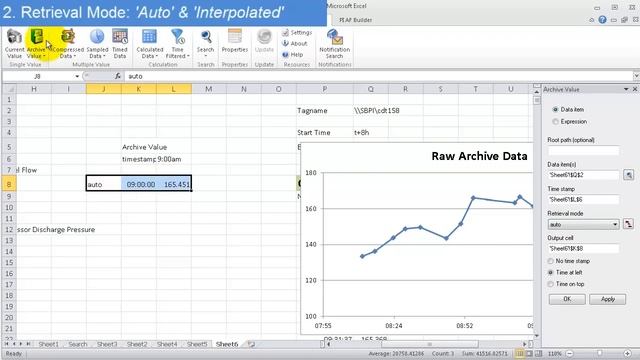This screenshot has height=360, width=640.
Task: Choose the Time at left option
Action: click(551, 272)
